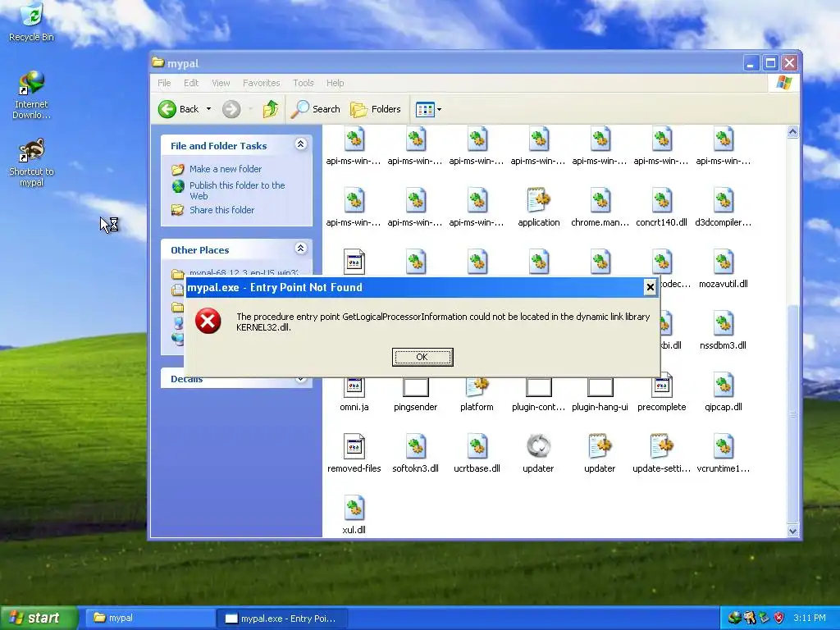Select the xul.dll file icon

pos(354,507)
